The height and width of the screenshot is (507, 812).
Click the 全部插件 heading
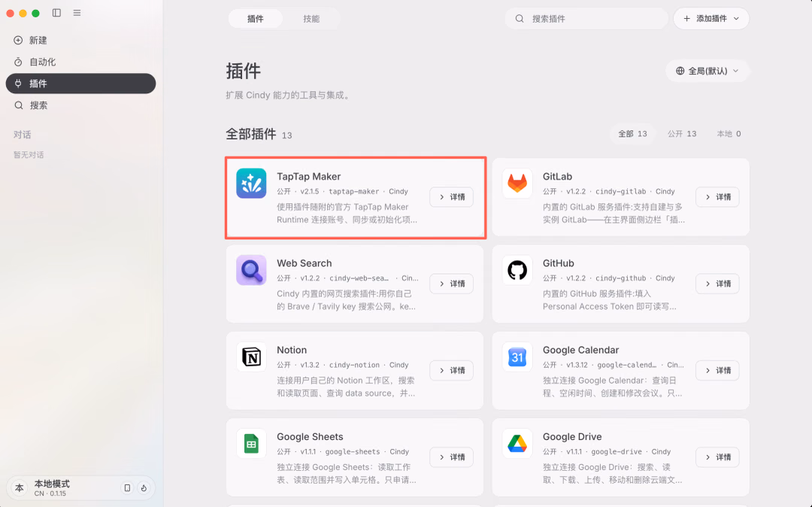point(251,134)
